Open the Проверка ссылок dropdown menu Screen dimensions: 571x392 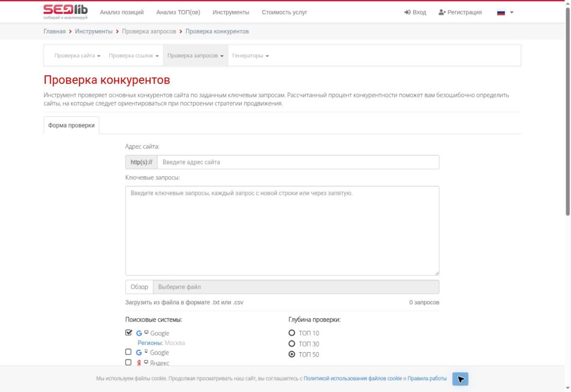134,56
